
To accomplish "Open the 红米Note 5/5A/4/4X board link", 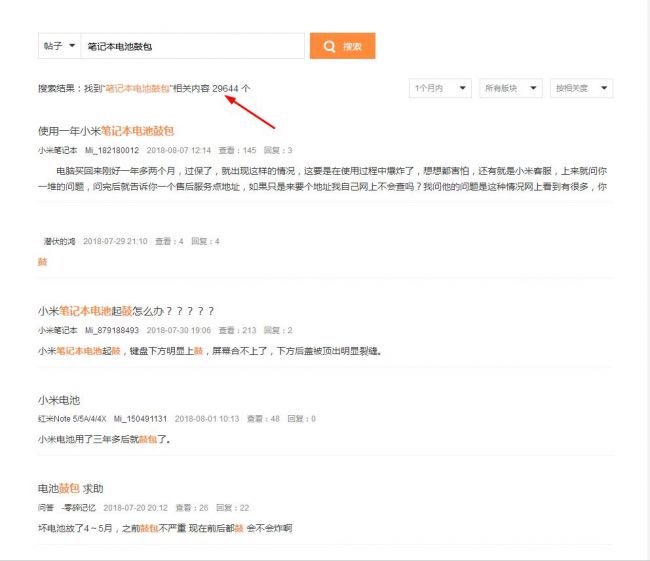I will click(x=72, y=419).
